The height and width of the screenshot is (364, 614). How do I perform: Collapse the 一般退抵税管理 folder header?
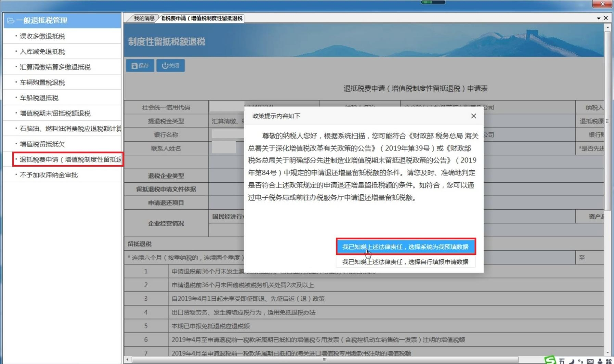[62, 21]
